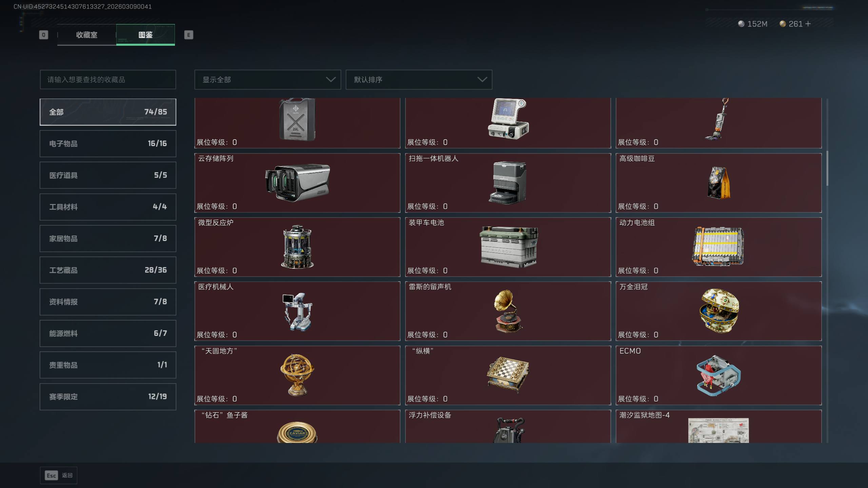Select the 万金泪冠 jeweled egg icon
The width and height of the screenshot is (868, 488).
(x=719, y=311)
